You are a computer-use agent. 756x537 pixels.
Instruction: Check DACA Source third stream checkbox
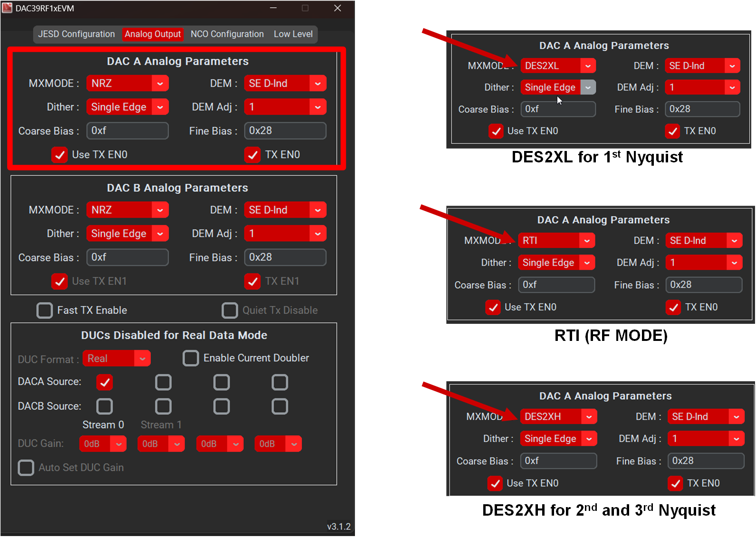221,382
